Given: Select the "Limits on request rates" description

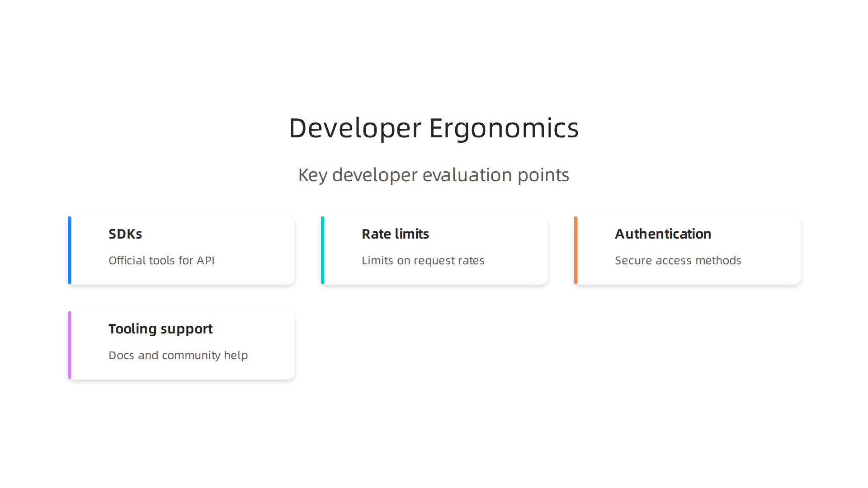Looking at the screenshot, I should (423, 261).
